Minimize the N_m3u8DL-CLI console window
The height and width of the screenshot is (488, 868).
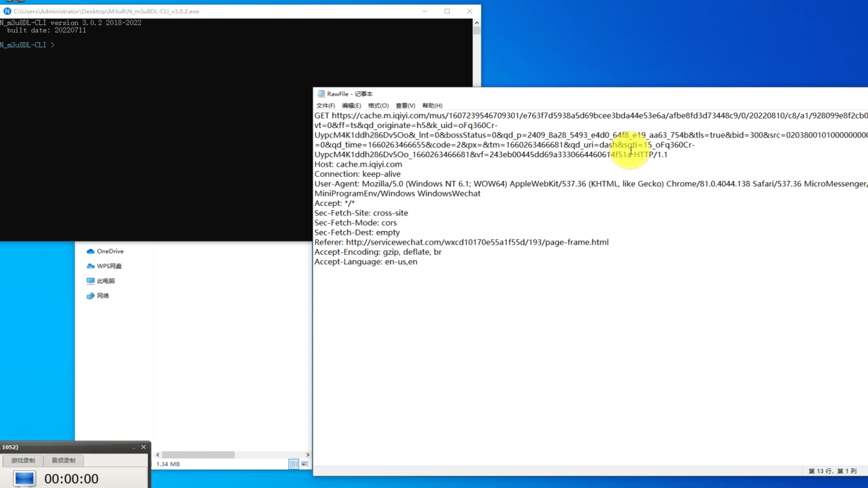click(425, 11)
